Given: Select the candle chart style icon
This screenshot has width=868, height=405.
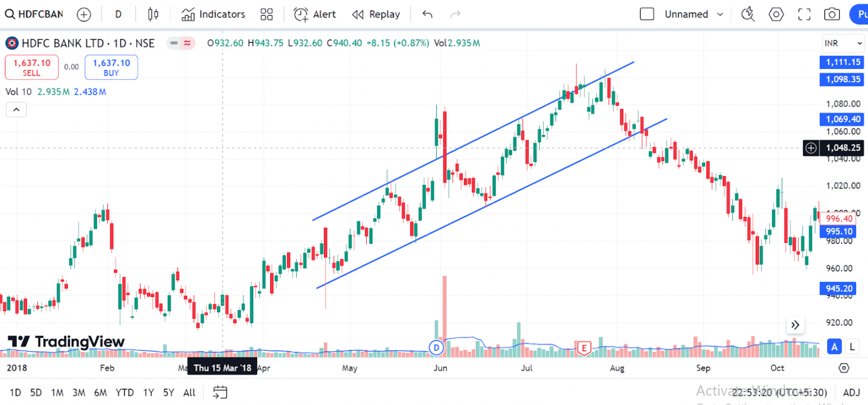Looking at the screenshot, I should (153, 14).
